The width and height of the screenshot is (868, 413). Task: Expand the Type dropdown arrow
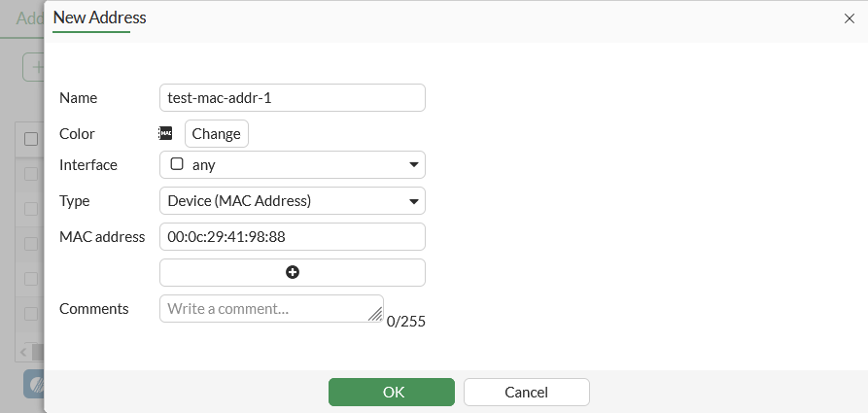(x=413, y=201)
